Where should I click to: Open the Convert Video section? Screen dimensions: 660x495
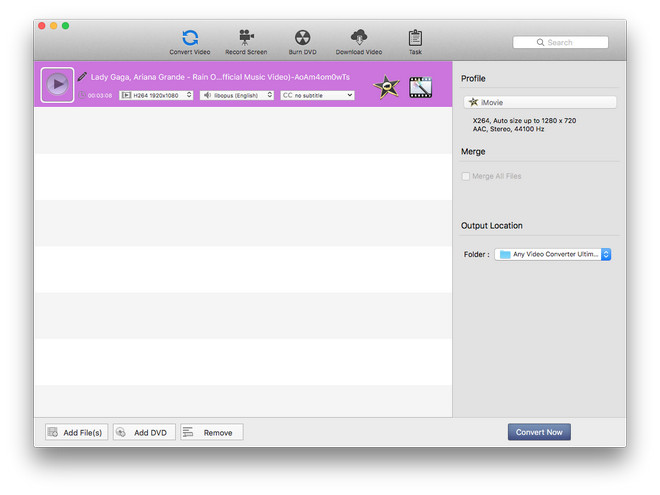190,42
